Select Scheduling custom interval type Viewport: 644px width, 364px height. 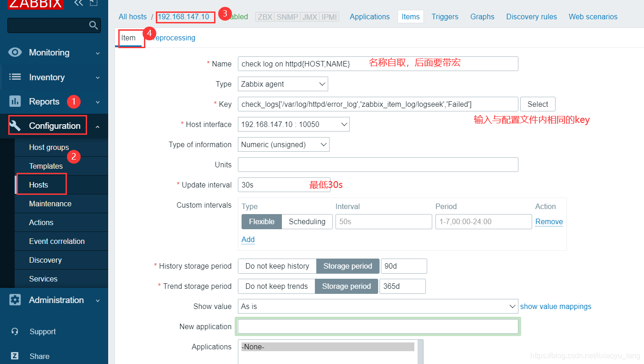click(x=307, y=221)
